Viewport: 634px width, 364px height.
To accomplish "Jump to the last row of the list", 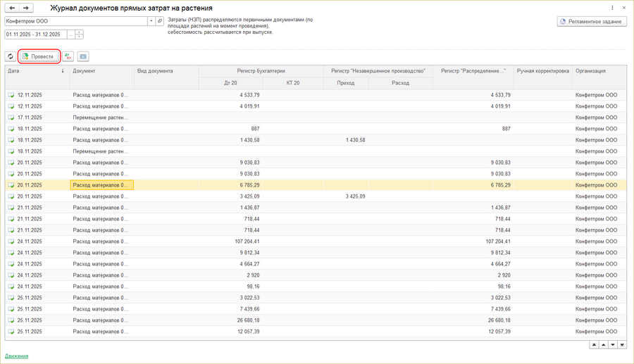I will [x=621, y=344].
